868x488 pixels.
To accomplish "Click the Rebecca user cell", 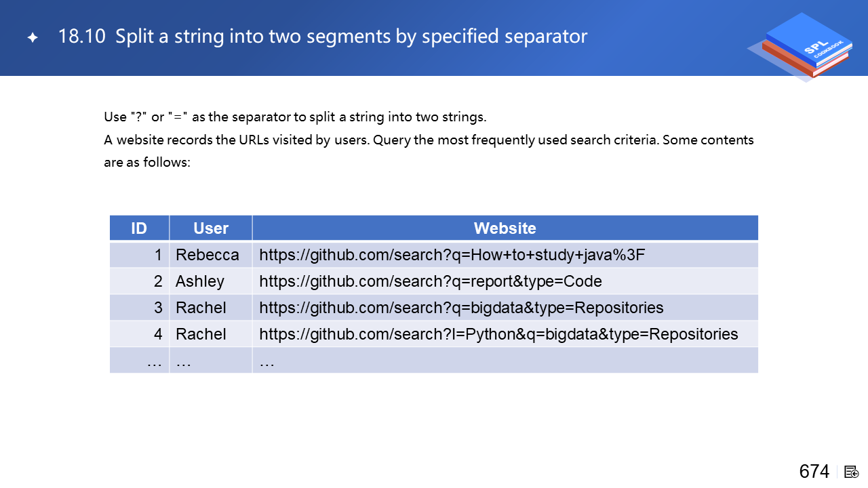I will coord(208,255).
